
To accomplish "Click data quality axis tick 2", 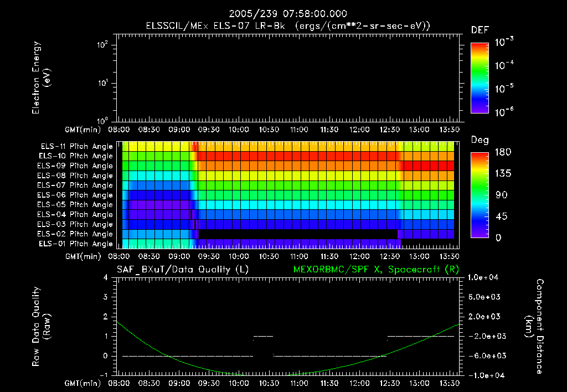I will click(x=106, y=316).
